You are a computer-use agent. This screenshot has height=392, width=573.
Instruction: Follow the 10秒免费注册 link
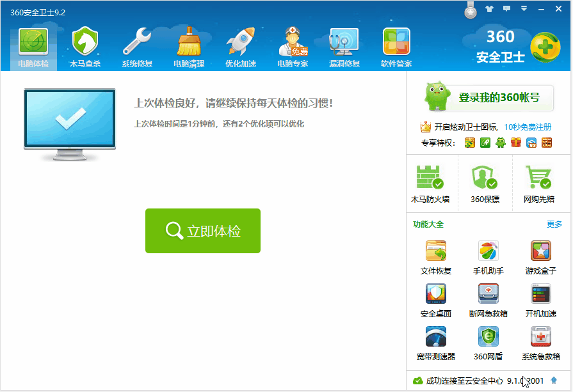tap(528, 127)
